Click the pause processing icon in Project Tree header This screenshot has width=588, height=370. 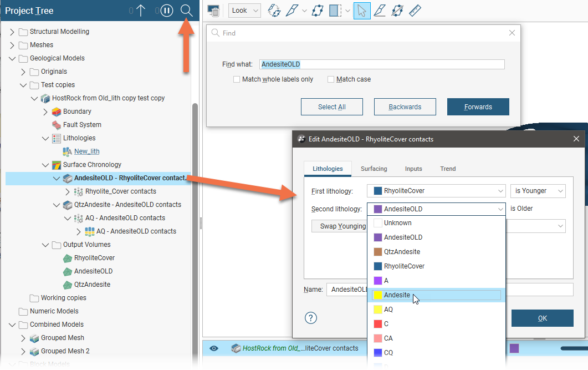(x=167, y=11)
